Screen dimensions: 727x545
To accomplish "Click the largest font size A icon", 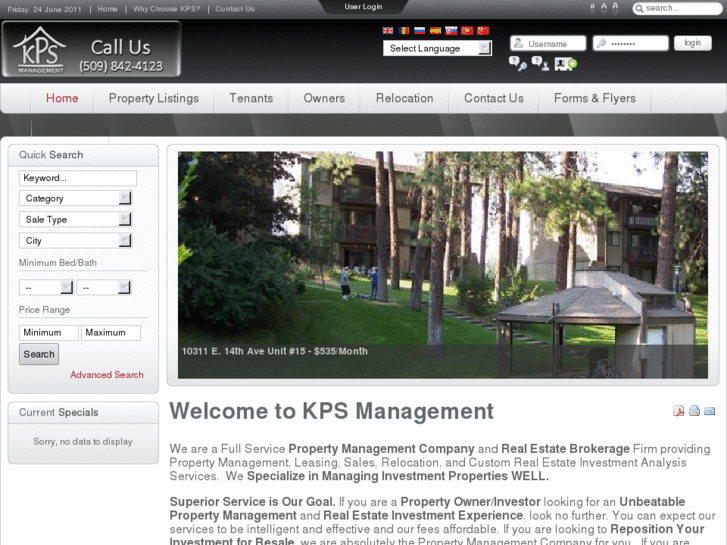I will (615, 7).
